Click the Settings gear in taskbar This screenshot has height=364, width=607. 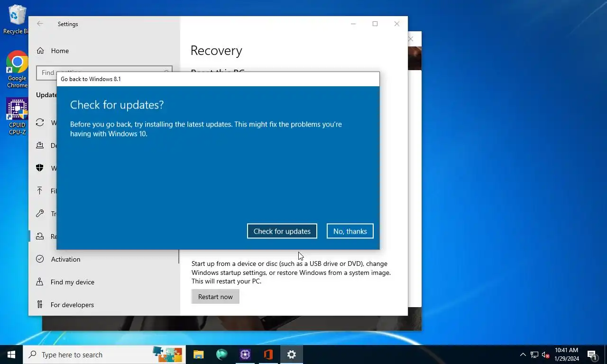pos(292,355)
